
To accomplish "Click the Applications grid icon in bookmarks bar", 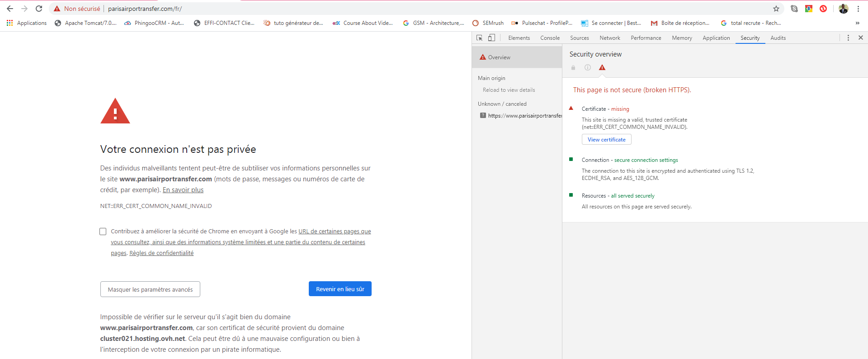I will [x=10, y=23].
